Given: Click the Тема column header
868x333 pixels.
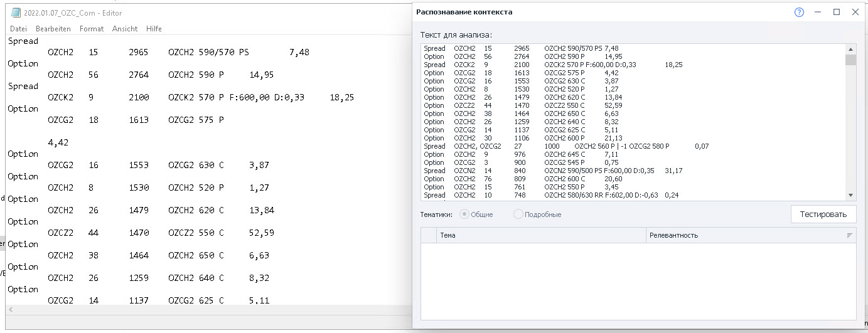Looking at the screenshot, I should click(x=540, y=235).
